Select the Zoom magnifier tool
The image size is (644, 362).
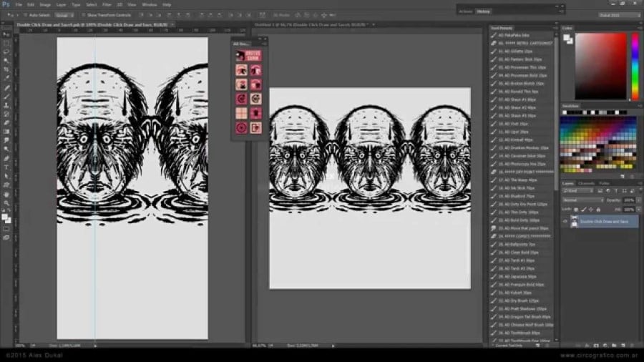point(6,202)
